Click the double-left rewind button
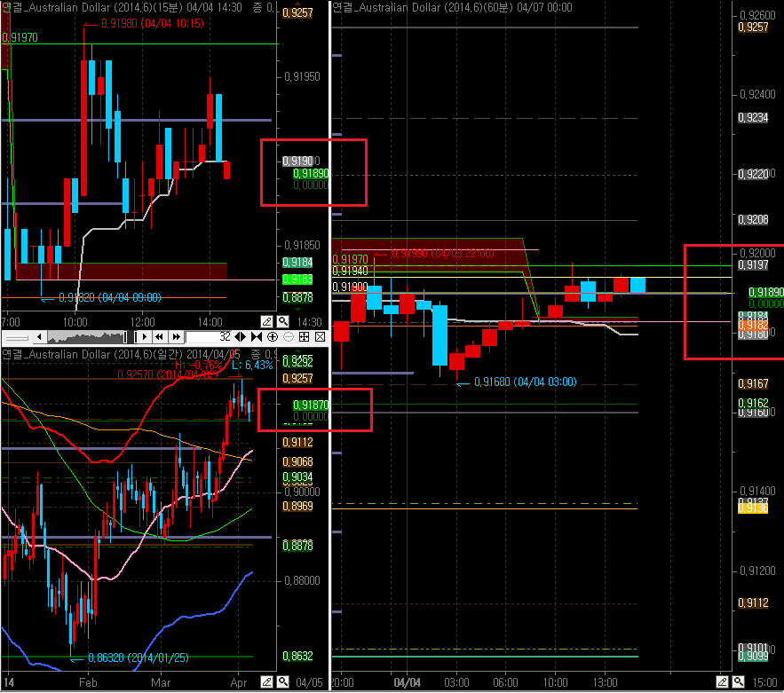The image size is (784, 693). [160, 337]
